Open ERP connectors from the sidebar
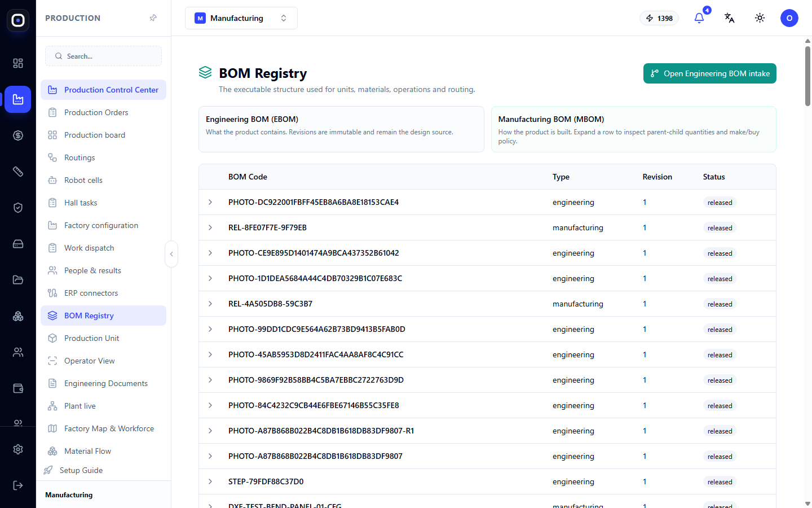 tap(103, 293)
